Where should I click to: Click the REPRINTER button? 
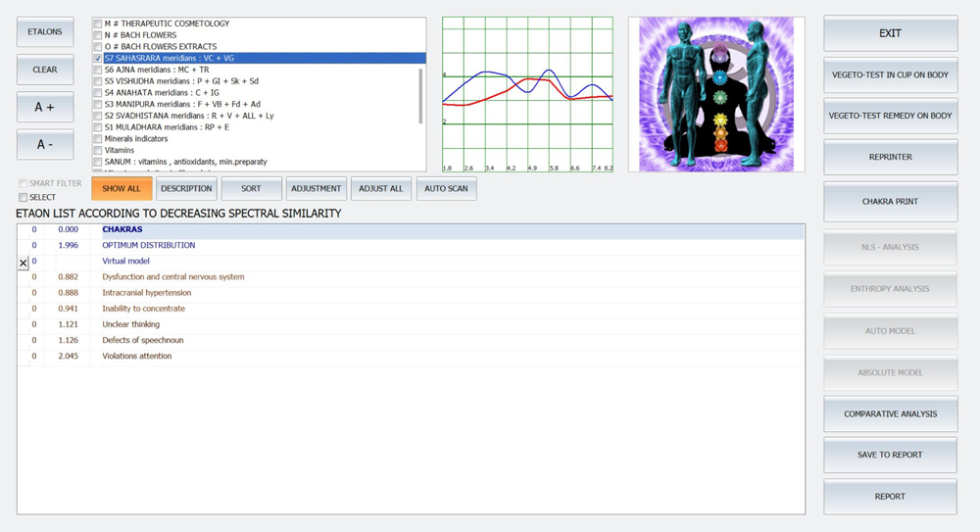tap(890, 157)
